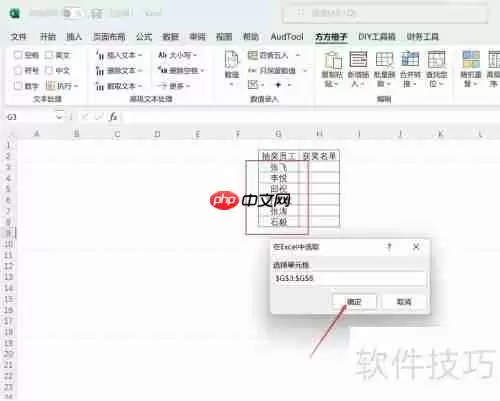
Task: Expand the 删除空格 dropdown arrow
Action: [x=203, y=71]
